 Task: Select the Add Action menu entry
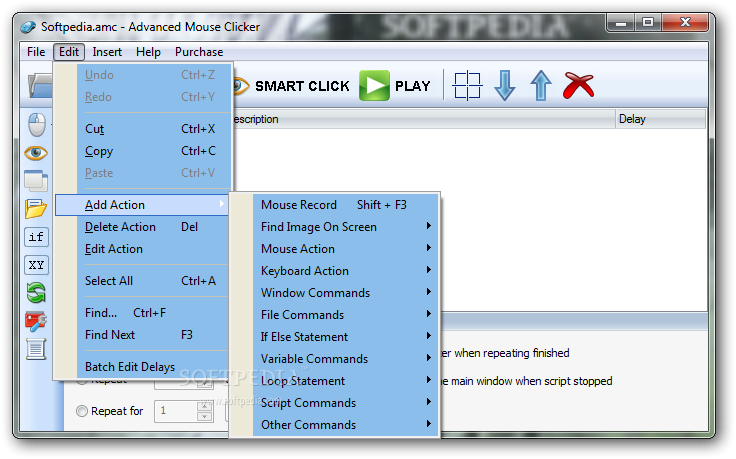[x=142, y=205]
